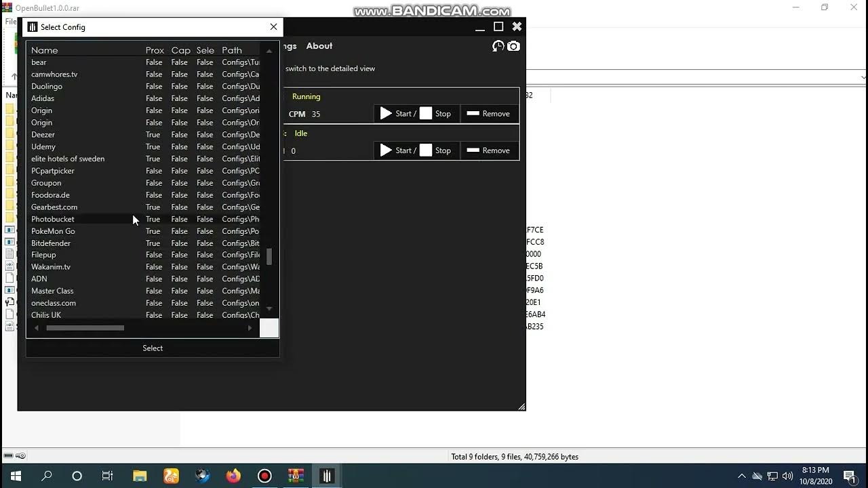Start the Running runner with Start button
Viewport: 868px width, 488px height.
pos(398,114)
